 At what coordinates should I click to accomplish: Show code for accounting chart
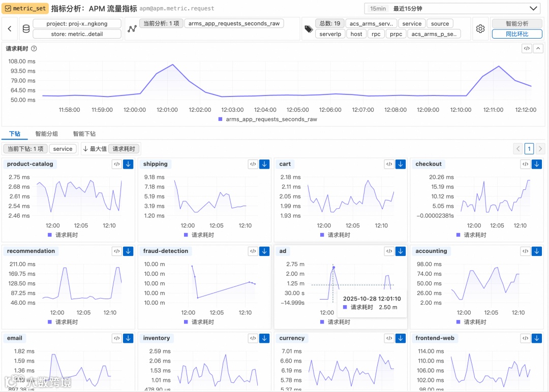[x=526, y=251]
